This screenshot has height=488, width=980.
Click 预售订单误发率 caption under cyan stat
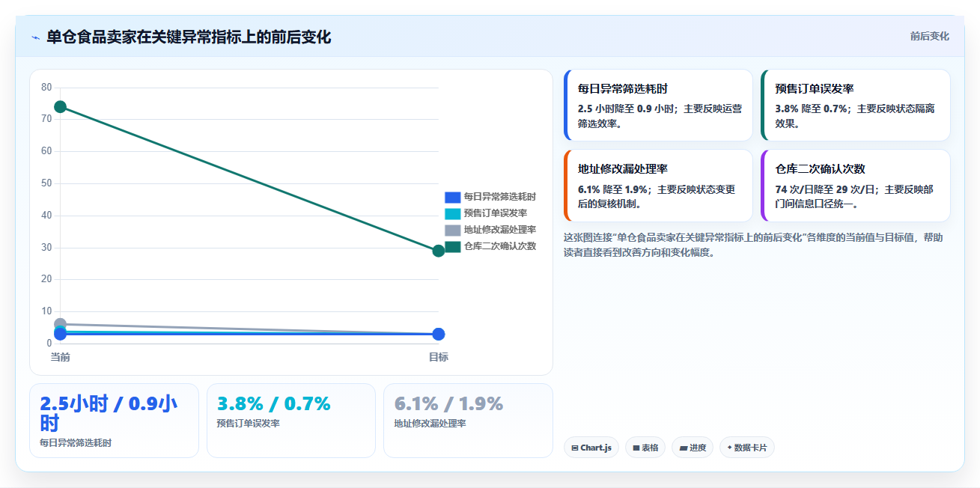pos(249,424)
